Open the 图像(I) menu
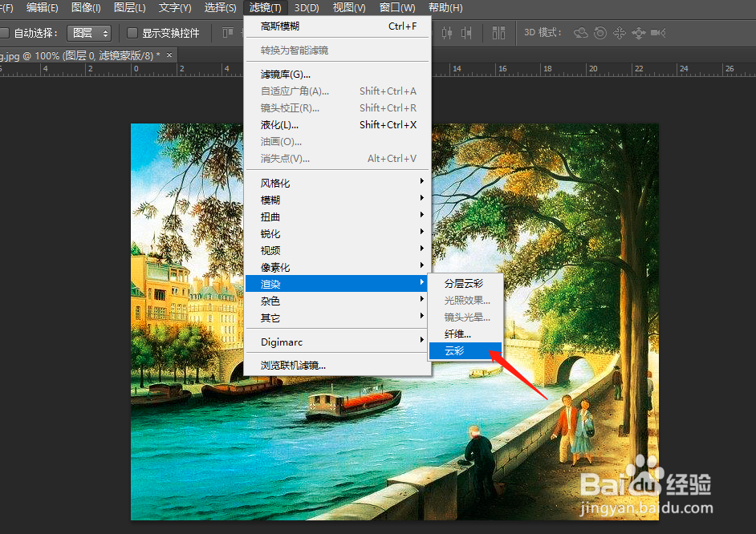 86,8
